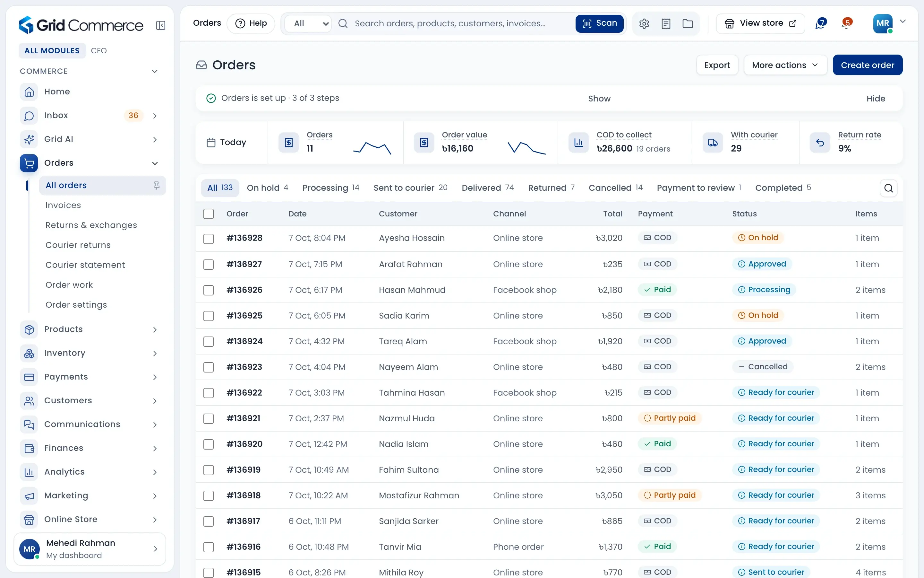This screenshot has height=578, width=924.
Task: Switch to the Sent to courier tab
Action: point(410,188)
